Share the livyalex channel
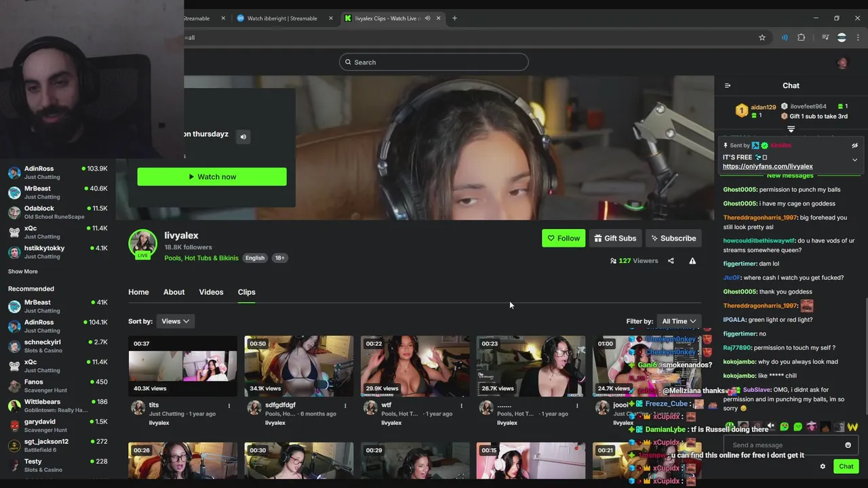This screenshot has height=488, width=868. (x=671, y=261)
